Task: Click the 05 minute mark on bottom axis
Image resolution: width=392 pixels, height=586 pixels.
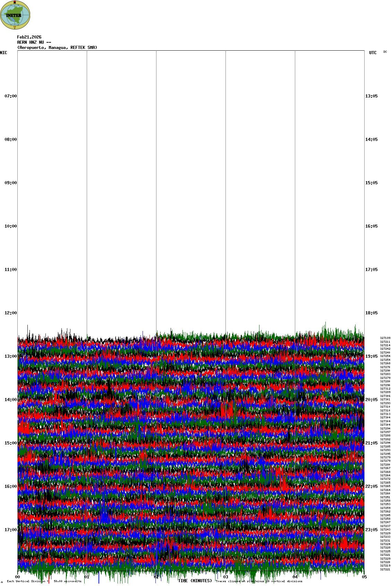Action: tap(364, 577)
